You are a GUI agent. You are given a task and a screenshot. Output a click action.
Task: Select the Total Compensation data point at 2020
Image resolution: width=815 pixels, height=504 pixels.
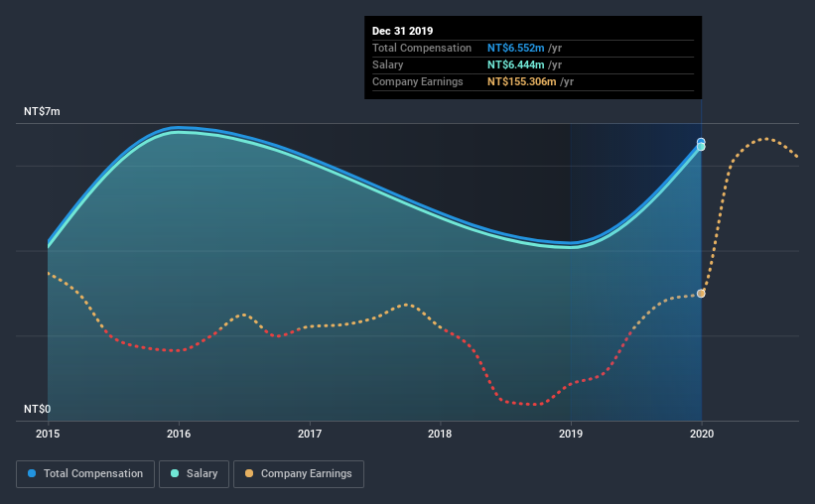pos(701,142)
